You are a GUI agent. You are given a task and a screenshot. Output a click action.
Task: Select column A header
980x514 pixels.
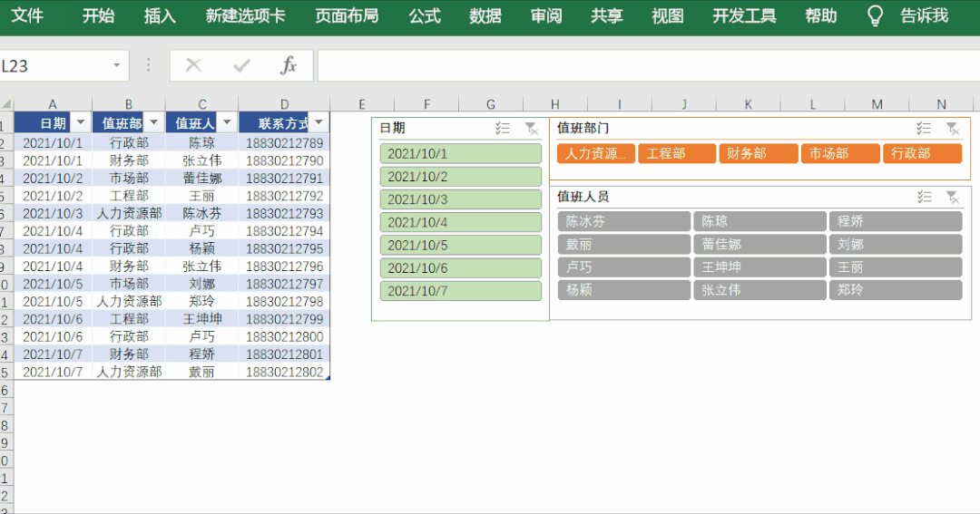point(53,104)
